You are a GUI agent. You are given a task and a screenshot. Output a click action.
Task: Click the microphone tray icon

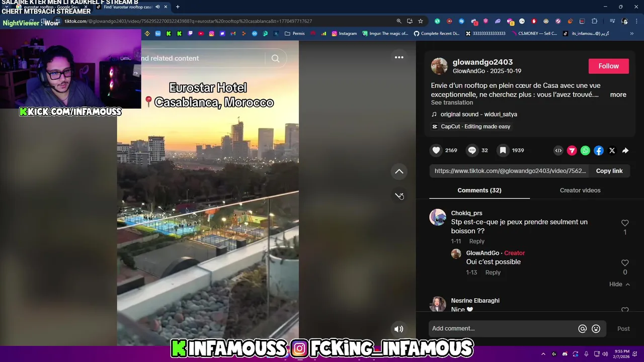(x=586, y=354)
